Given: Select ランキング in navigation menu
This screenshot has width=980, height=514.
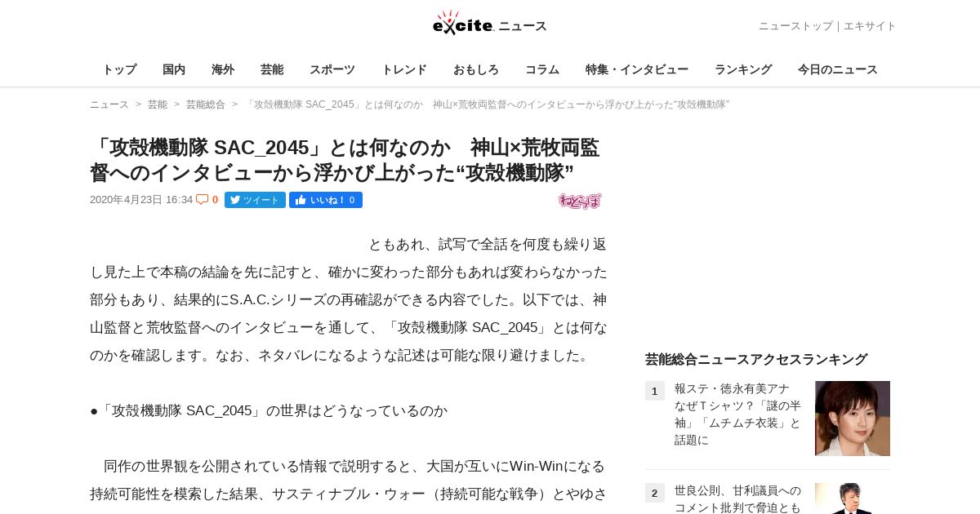Looking at the screenshot, I should click(x=743, y=69).
